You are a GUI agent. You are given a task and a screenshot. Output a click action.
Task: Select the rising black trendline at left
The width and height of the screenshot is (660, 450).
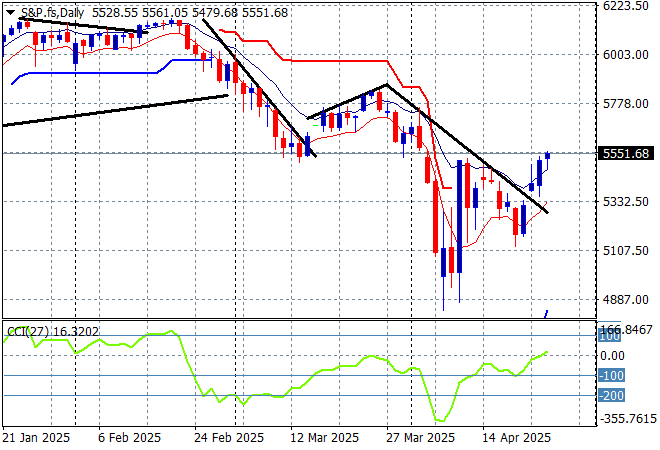[115, 110]
